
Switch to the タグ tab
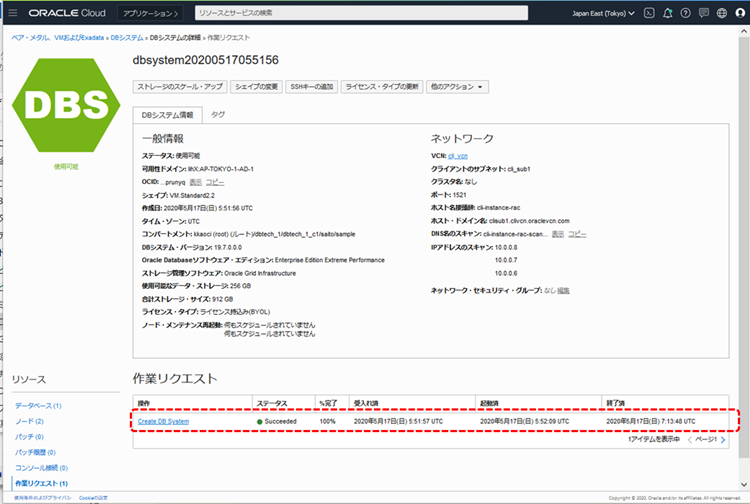pos(218,115)
